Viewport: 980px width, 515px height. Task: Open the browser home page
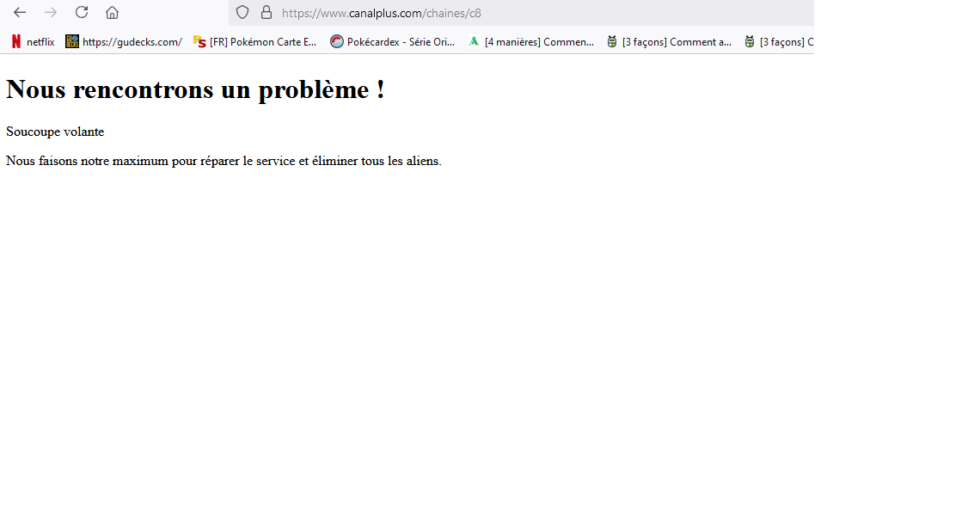tap(112, 13)
